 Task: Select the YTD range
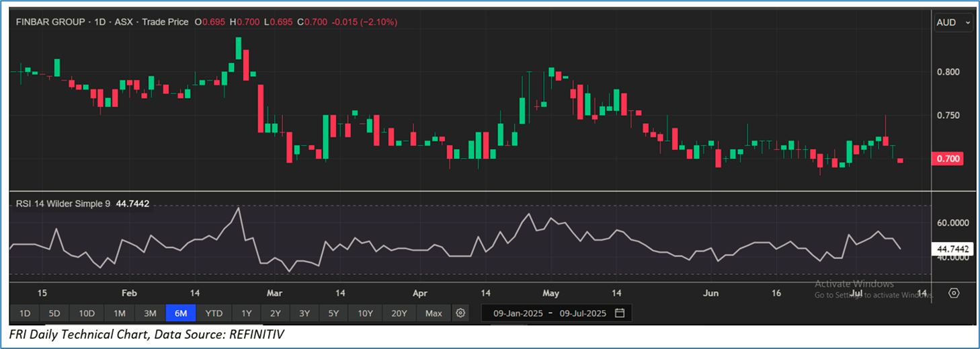(x=214, y=313)
